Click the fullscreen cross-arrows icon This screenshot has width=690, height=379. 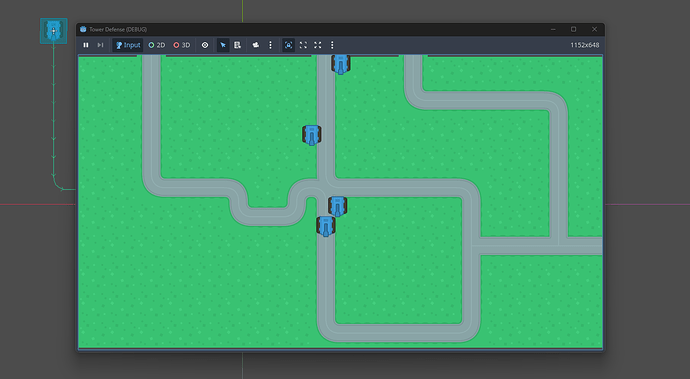click(318, 45)
